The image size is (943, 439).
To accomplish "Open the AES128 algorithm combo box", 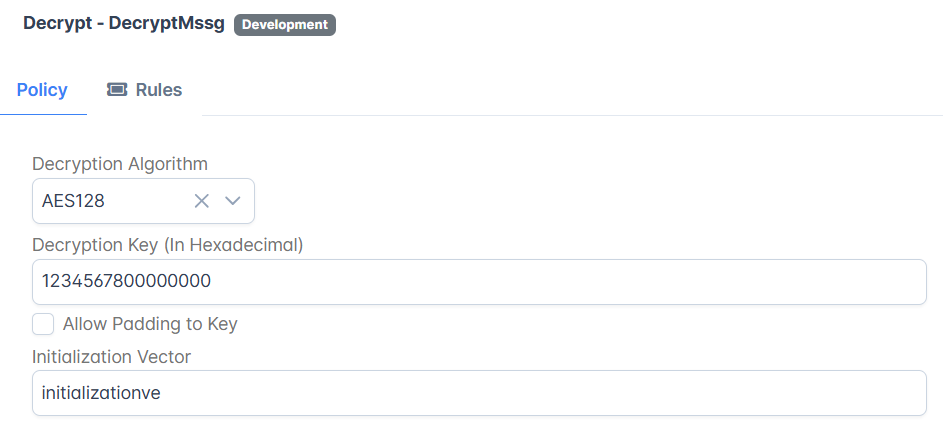I will 143,201.
